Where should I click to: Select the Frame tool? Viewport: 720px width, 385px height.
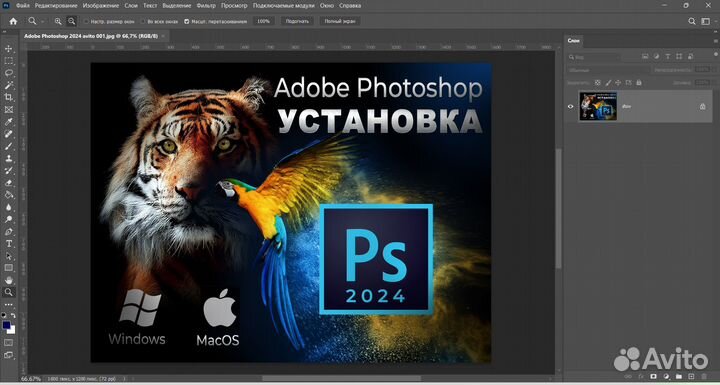9,110
